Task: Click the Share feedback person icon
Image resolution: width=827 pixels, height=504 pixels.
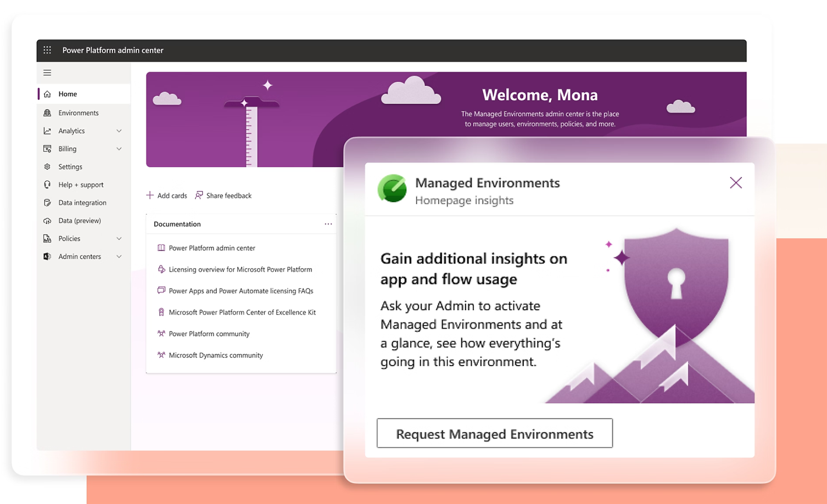Action: coord(199,195)
